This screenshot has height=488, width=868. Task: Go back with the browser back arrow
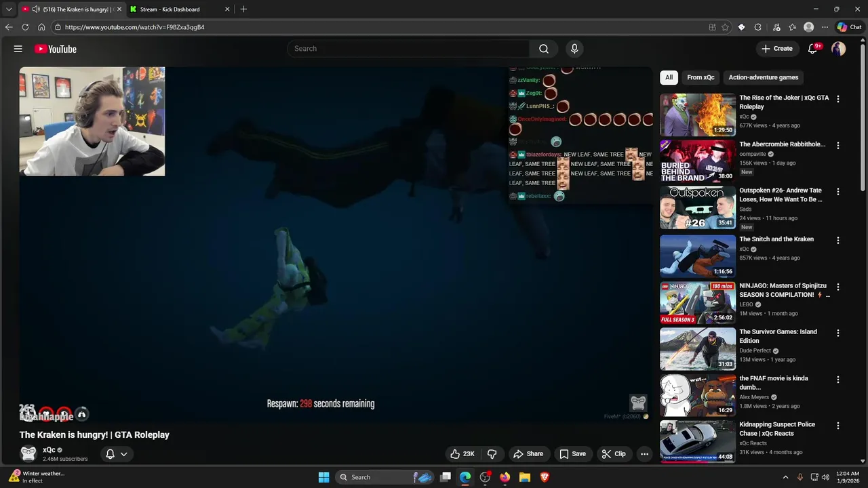pyautogui.click(x=9, y=27)
